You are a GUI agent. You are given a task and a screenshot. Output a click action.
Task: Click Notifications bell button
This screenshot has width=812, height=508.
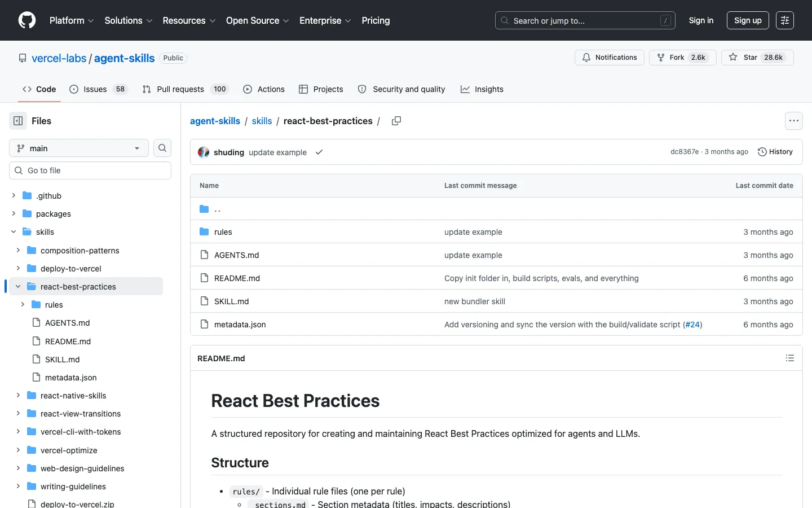point(609,58)
